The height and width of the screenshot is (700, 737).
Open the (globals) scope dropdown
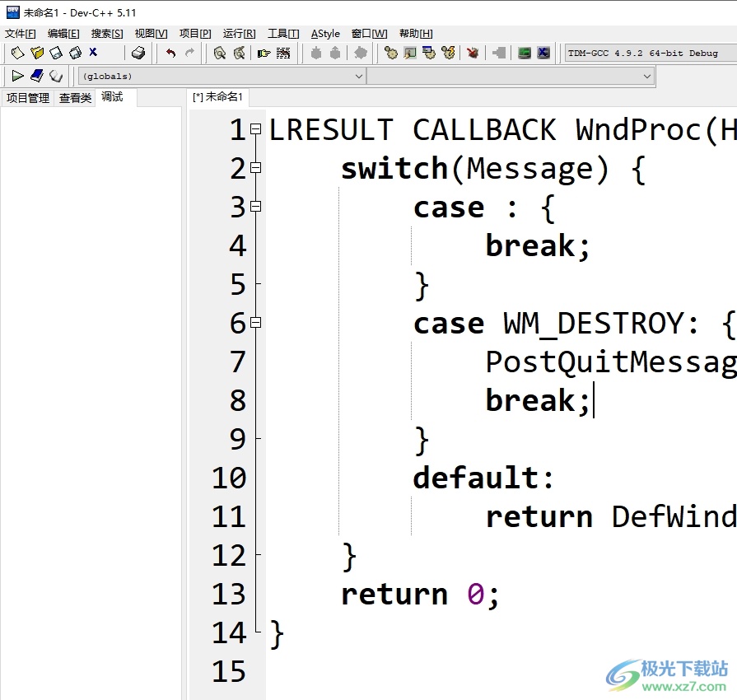pyautogui.click(x=222, y=76)
